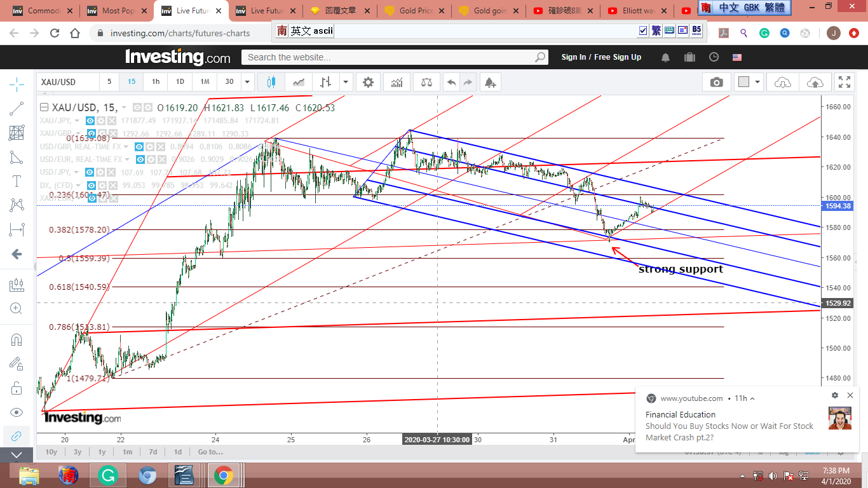This screenshot has width=868, height=488.
Task: Hide all drawings with sidebar eye icon
Action: 17,412
